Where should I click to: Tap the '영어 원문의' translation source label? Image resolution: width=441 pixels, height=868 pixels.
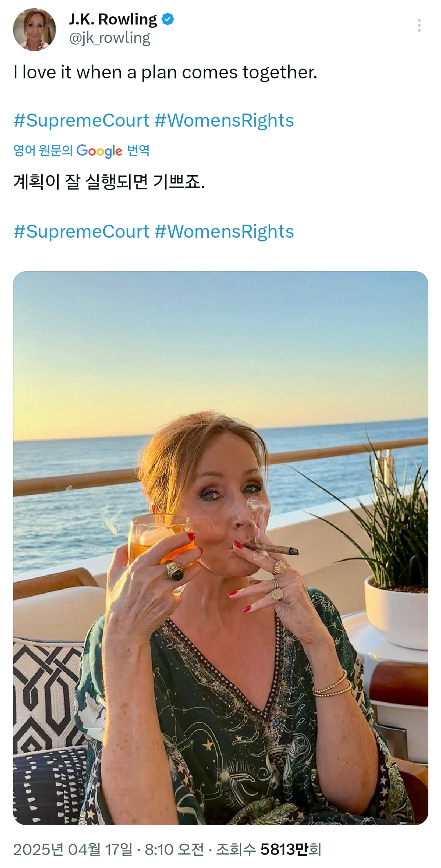(42, 151)
